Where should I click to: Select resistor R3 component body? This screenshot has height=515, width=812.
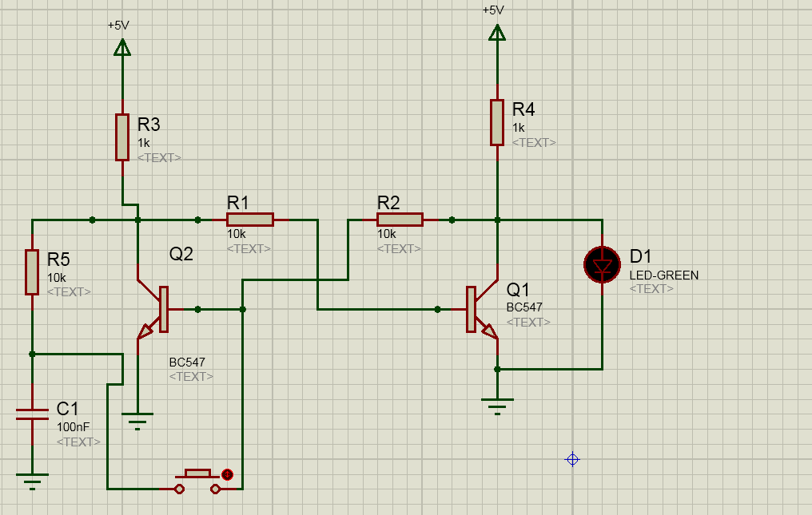pyautogui.click(x=122, y=137)
